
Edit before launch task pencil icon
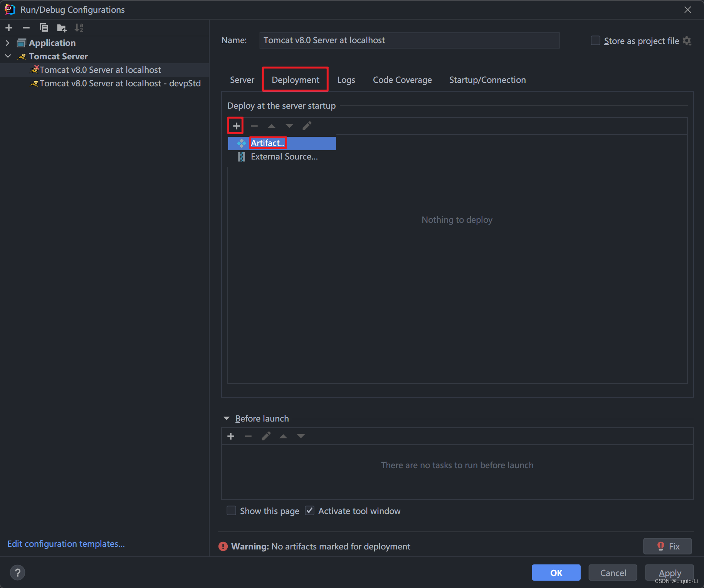coord(266,436)
